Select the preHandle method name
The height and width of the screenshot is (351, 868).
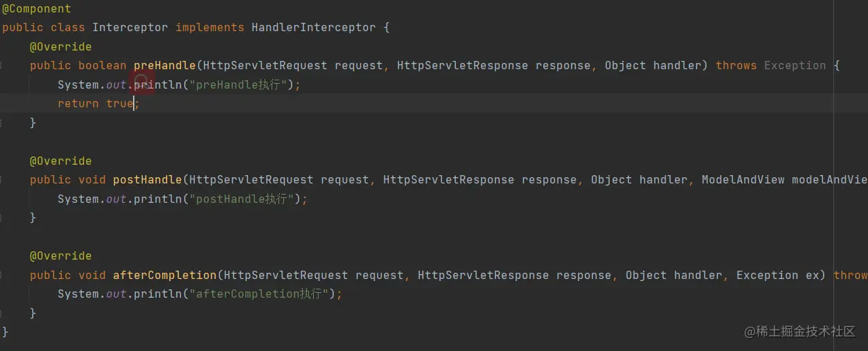[x=165, y=66]
